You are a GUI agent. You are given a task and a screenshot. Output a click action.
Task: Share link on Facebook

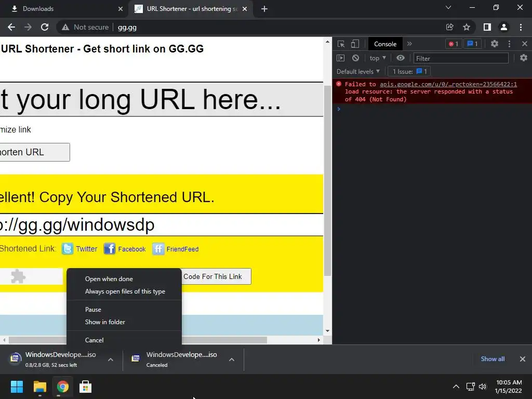(x=125, y=249)
